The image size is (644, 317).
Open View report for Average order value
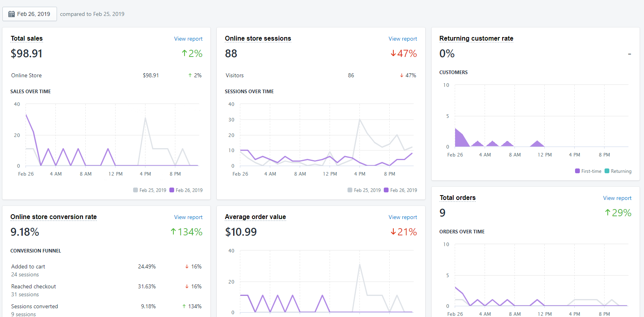tap(402, 217)
